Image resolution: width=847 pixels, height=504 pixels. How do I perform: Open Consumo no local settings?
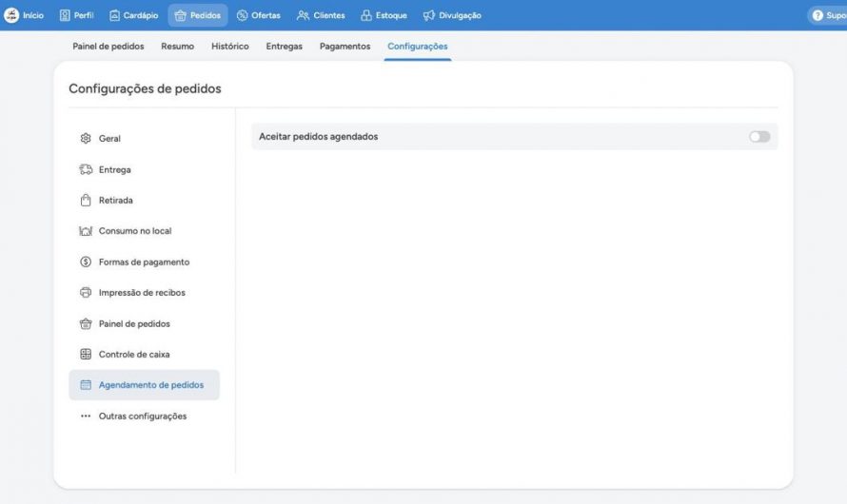[x=145, y=231]
